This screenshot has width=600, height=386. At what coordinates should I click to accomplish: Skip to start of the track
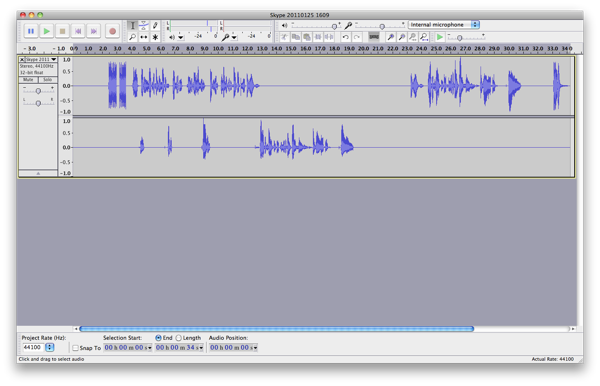pos(78,31)
